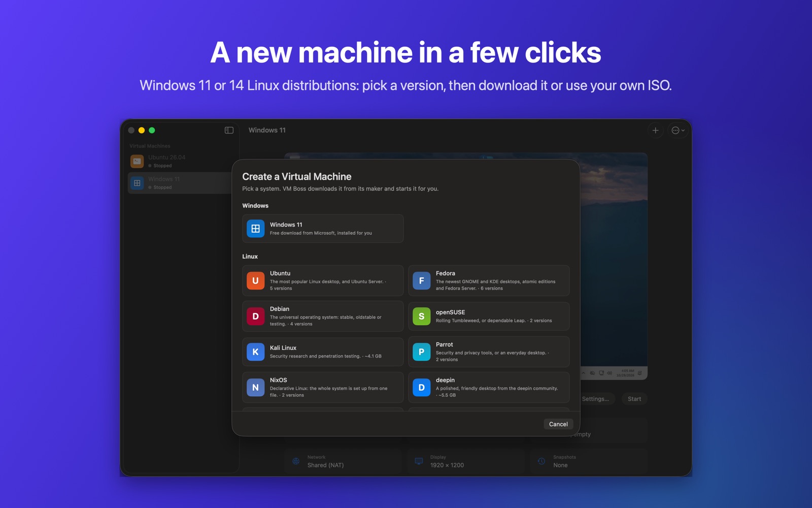Open the ellipsis more-actions menu
Screen dimensions: 812x508
678,131
